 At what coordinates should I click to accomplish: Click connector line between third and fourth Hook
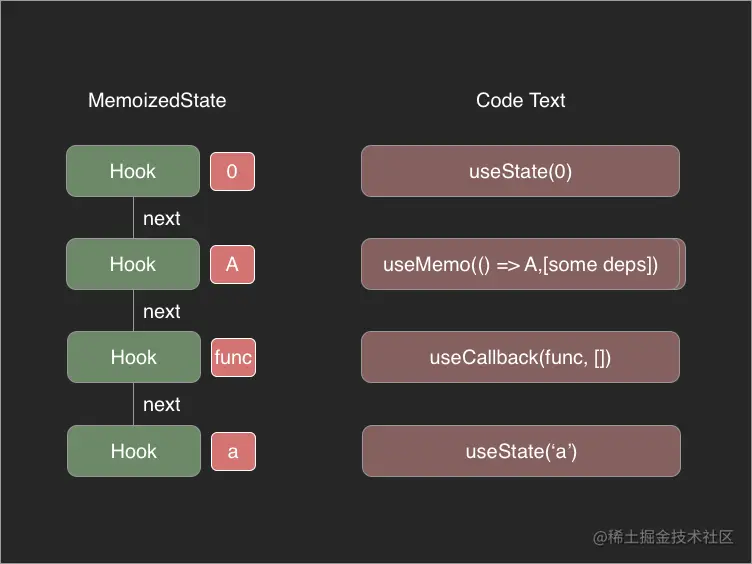133,403
